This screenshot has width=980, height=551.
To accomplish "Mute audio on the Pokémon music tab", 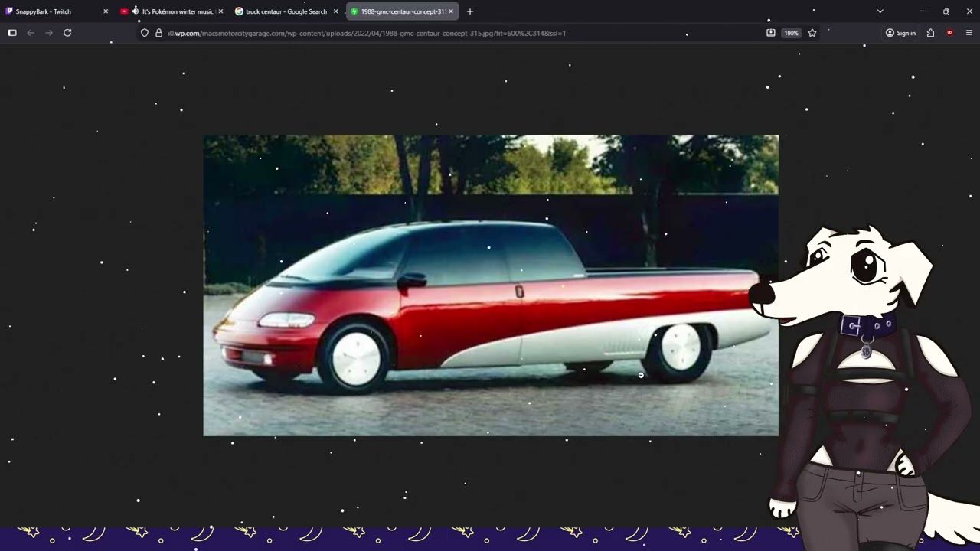I will pos(136,11).
